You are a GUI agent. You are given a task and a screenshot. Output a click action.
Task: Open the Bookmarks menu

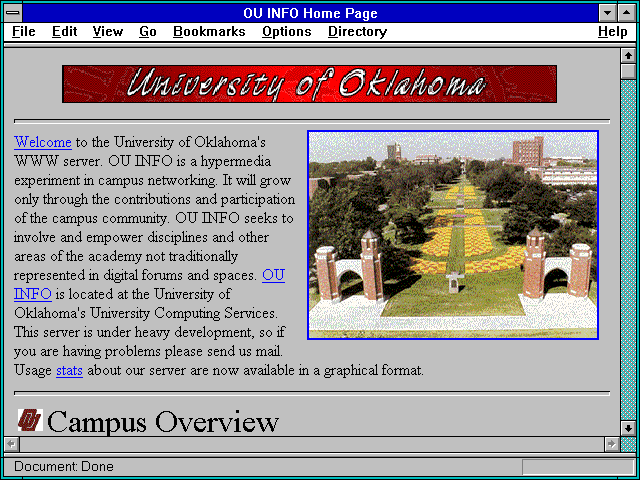coord(209,32)
